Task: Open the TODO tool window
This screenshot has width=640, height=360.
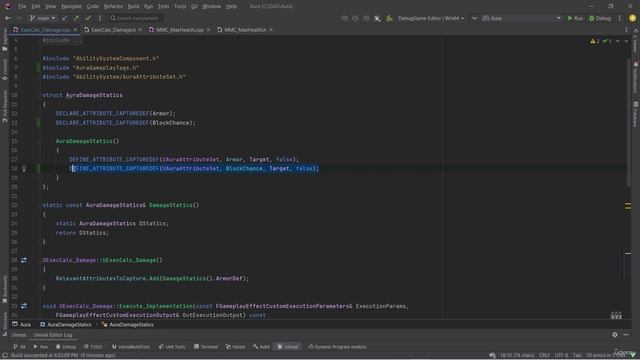Action: (x=93, y=347)
